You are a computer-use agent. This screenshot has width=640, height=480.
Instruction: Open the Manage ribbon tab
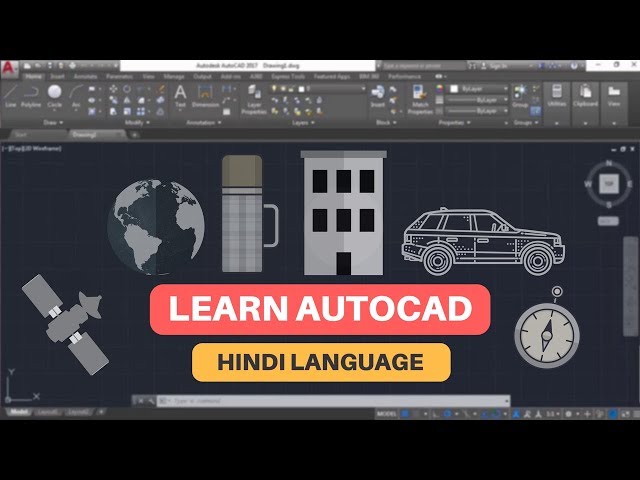(x=174, y=76)
